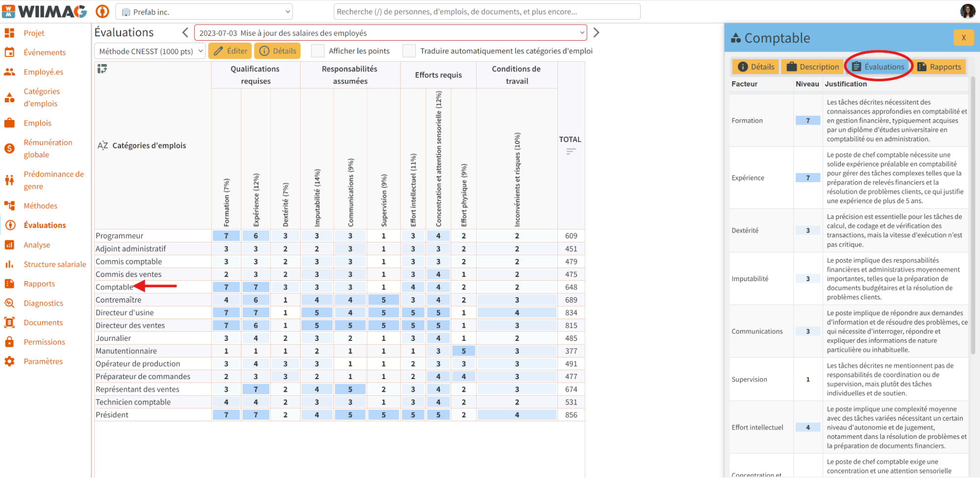Screen dimensions: 980x478
Task: Open the Structure salariale bar icon
Action: (x=9, y=264)
